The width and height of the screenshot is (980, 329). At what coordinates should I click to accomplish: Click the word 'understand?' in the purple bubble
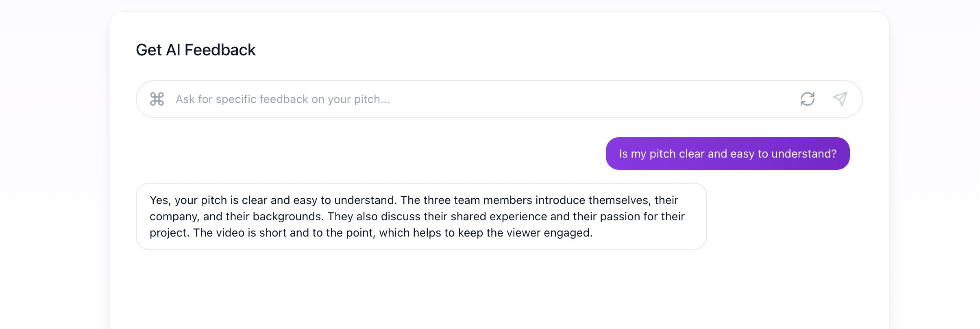point(804,154)
